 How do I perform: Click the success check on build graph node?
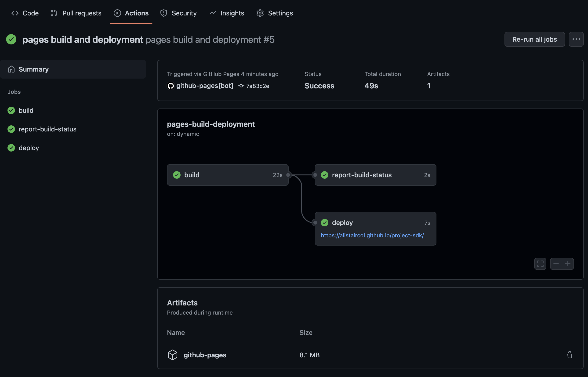coord(177,175)
